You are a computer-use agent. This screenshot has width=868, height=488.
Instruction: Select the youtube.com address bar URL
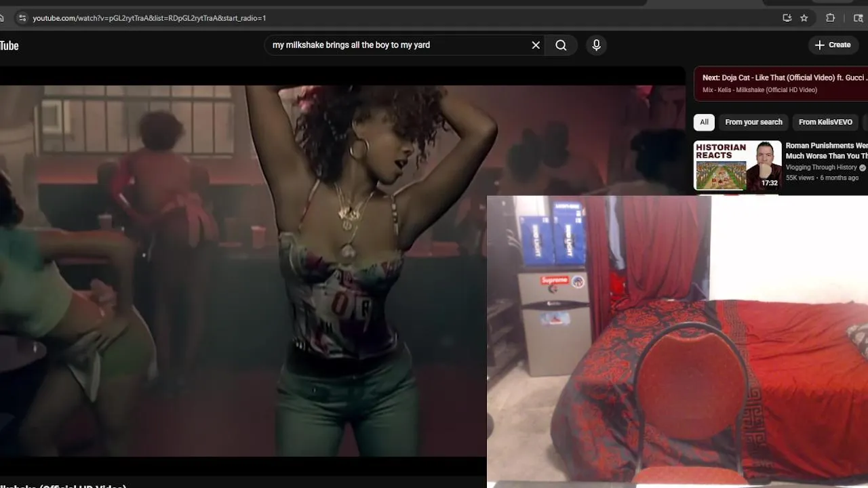tap(149, 18)
